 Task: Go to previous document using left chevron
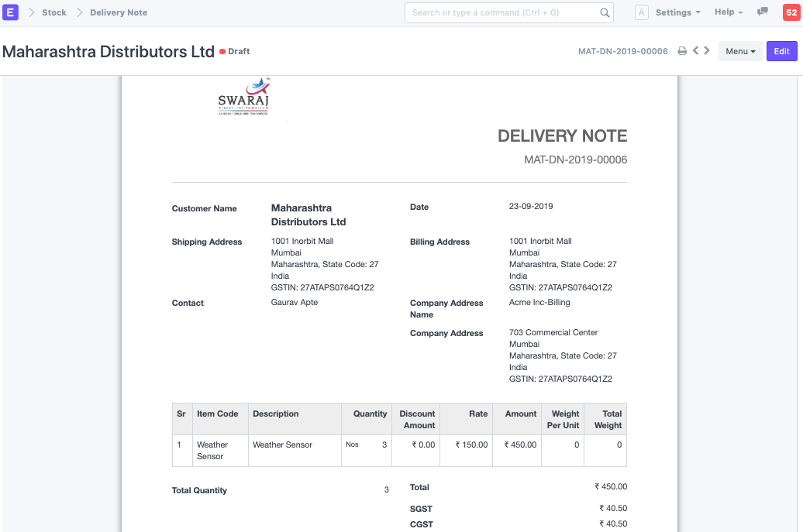(x=695, y=51)
